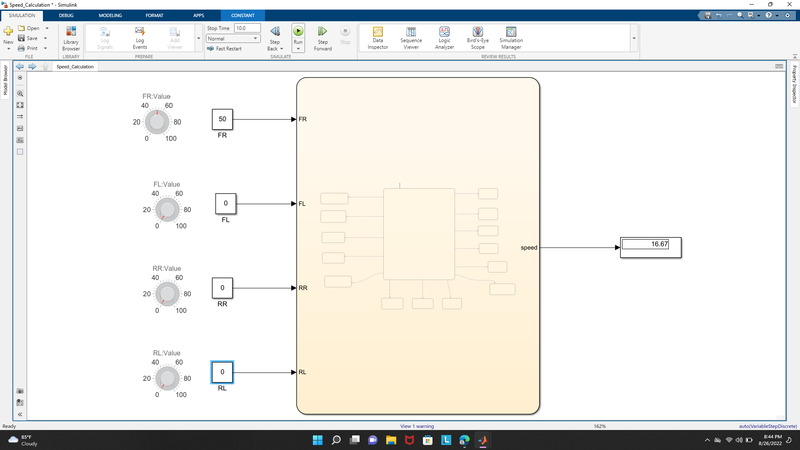Select the CONSTANT tab

tap(243, 15)
